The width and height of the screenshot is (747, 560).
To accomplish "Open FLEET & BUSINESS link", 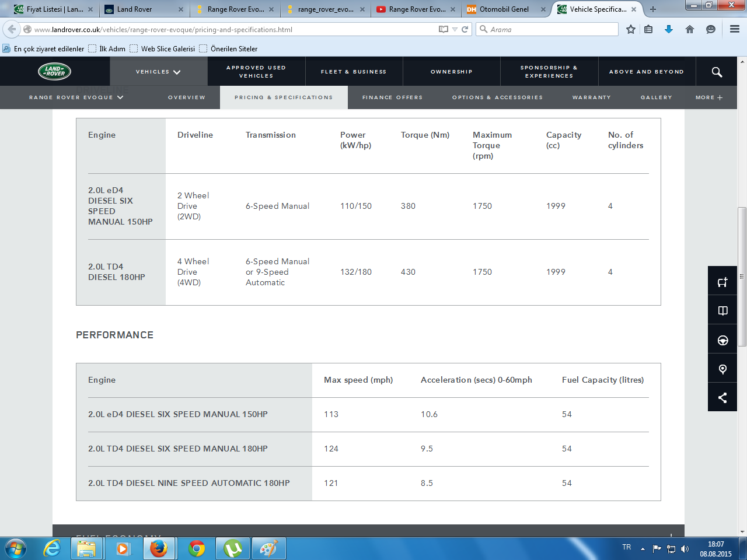I will click(354, 72).
